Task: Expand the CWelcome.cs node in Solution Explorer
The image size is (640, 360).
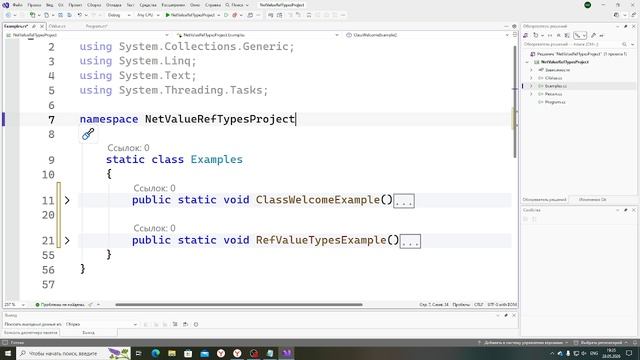Action: 531,78
